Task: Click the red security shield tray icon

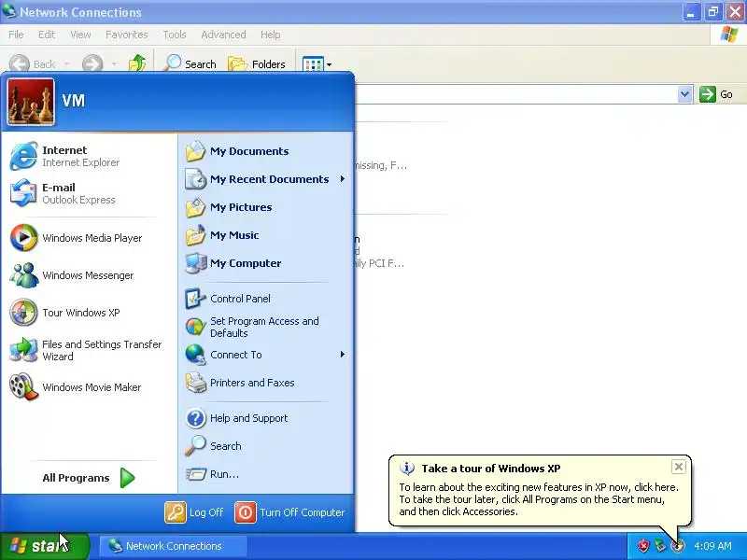Action: point(643,546)
